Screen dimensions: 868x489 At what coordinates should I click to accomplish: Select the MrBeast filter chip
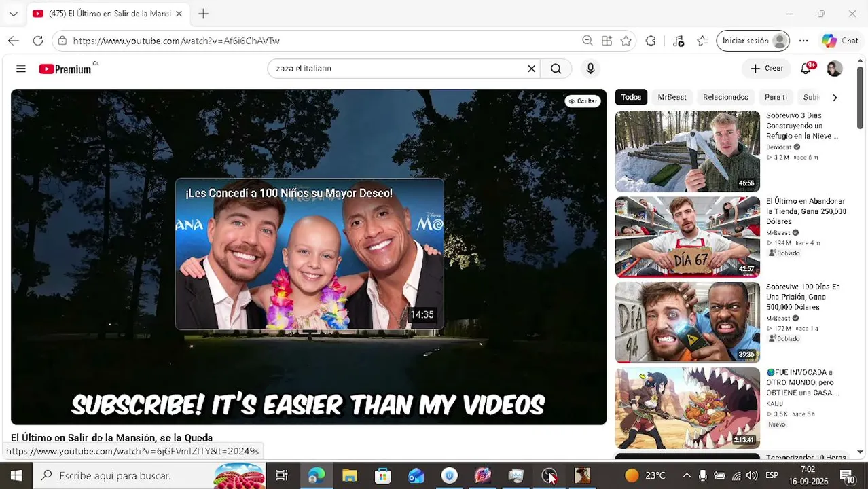pyautogui.click(x=672, y=97)
